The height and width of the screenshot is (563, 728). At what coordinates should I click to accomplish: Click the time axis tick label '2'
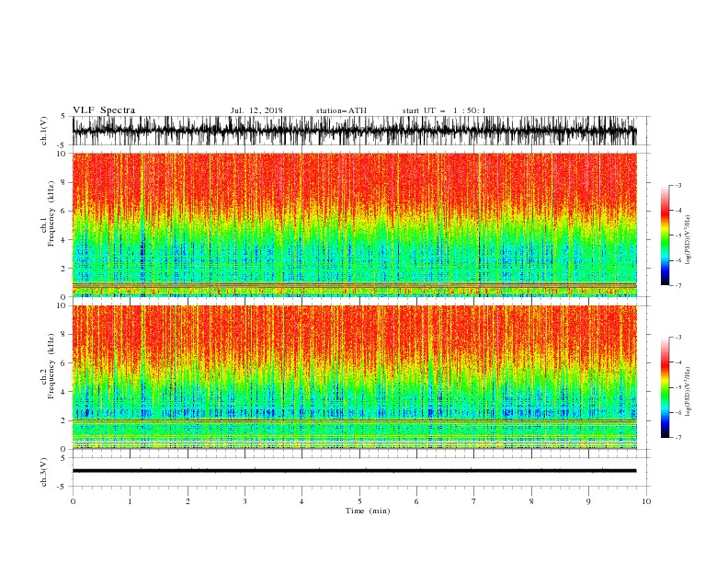(188, 501)
